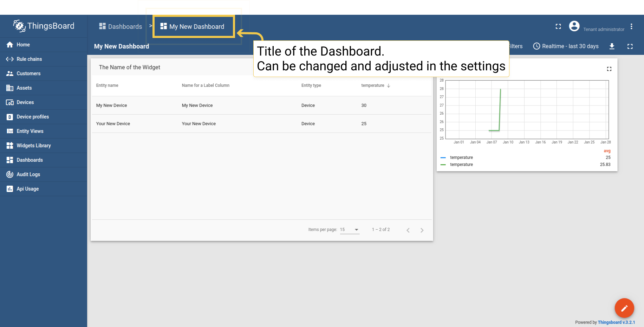Image resolution: width=644 pixels, height=327 pixels.
Task: Click the Widgets Library icon
Action: [x=10, y=146]
